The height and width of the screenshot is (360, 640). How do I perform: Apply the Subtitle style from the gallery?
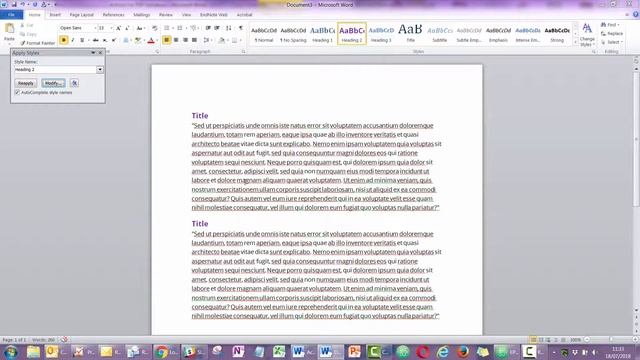[x=440, y=34]
